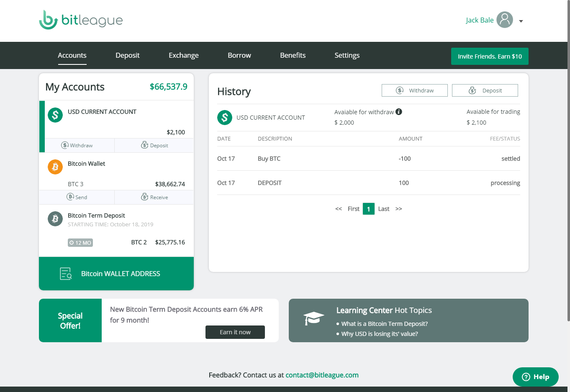Image resolution: width=570 pixels, height=392 pixels.
Task: Go to next page with >> arrow
Action: pyautogui.click(x=399, y=209)
